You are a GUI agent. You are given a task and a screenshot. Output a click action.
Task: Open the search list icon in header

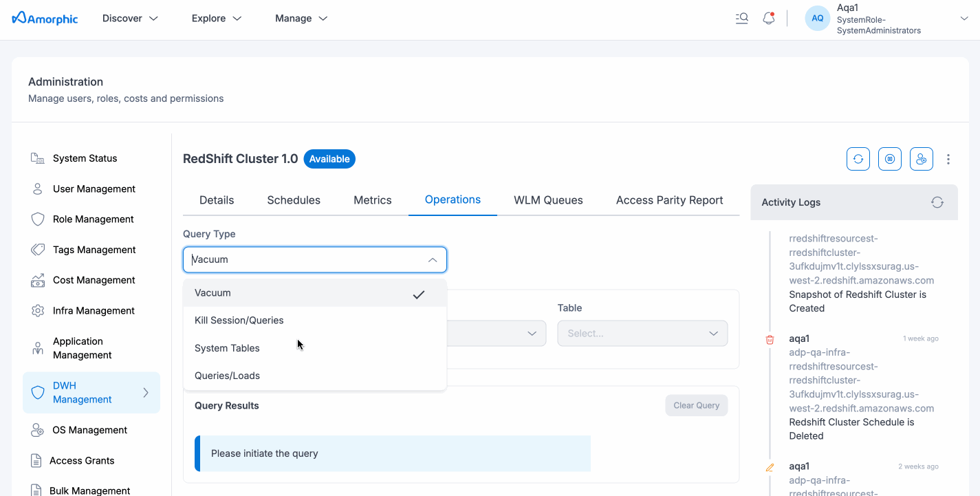(x=741, y=19)
